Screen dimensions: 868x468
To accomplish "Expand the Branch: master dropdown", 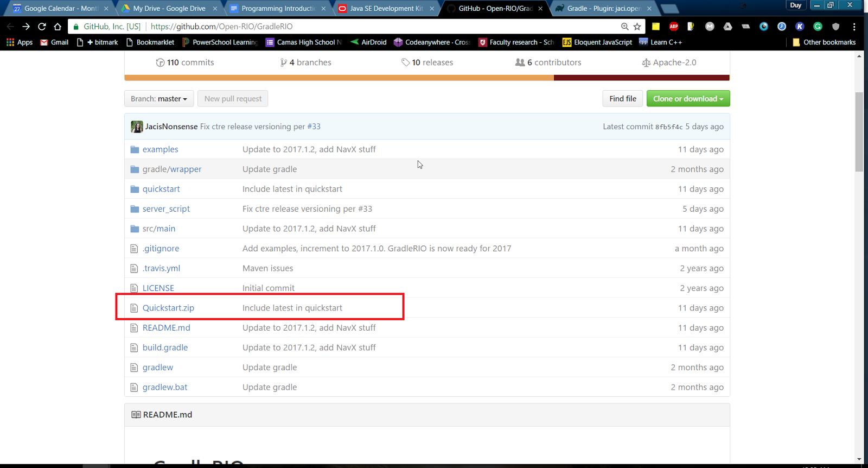I will tap(158, 99).
